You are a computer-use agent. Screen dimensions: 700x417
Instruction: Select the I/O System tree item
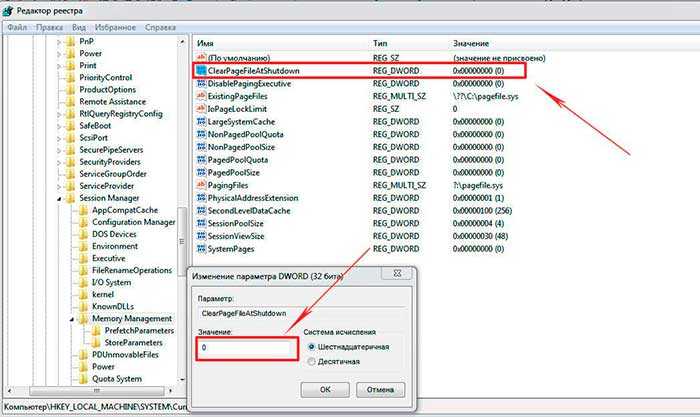click(x=111, y=283)
